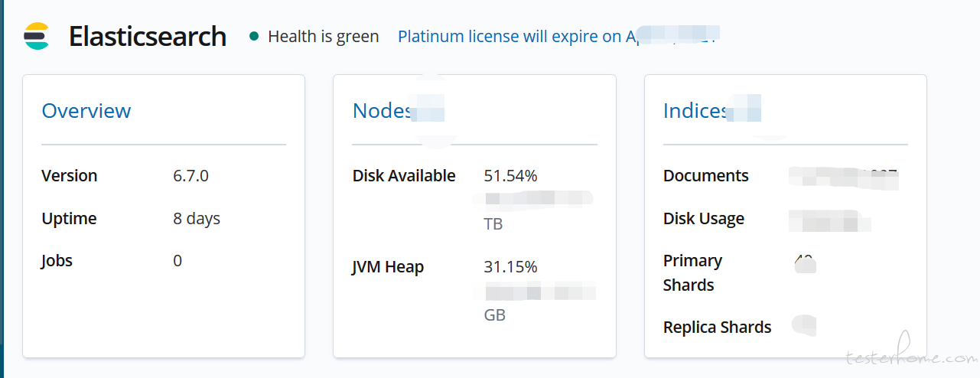980x378 pixels.
Task: Select the Replica Shards label
Action: coord(718,327)
